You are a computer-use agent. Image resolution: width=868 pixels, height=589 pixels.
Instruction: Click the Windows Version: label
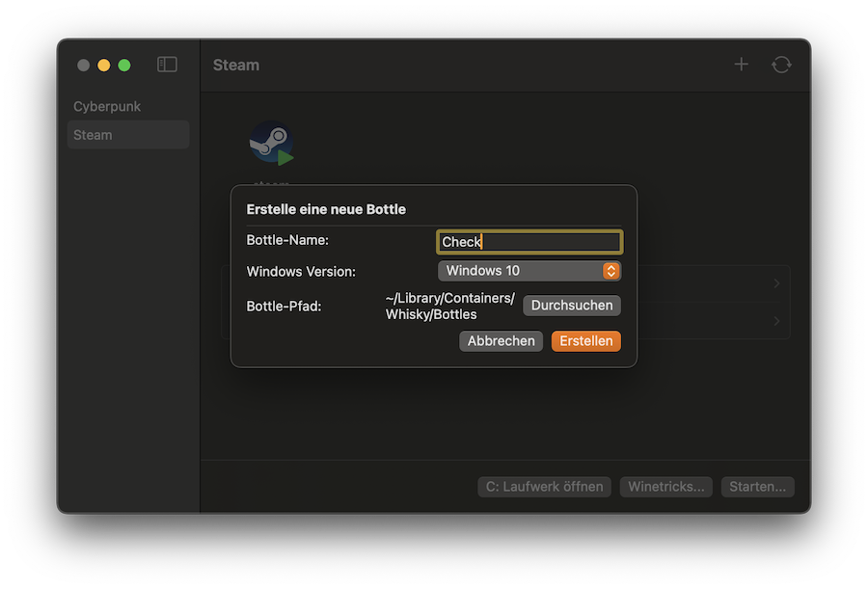point(301,272)
